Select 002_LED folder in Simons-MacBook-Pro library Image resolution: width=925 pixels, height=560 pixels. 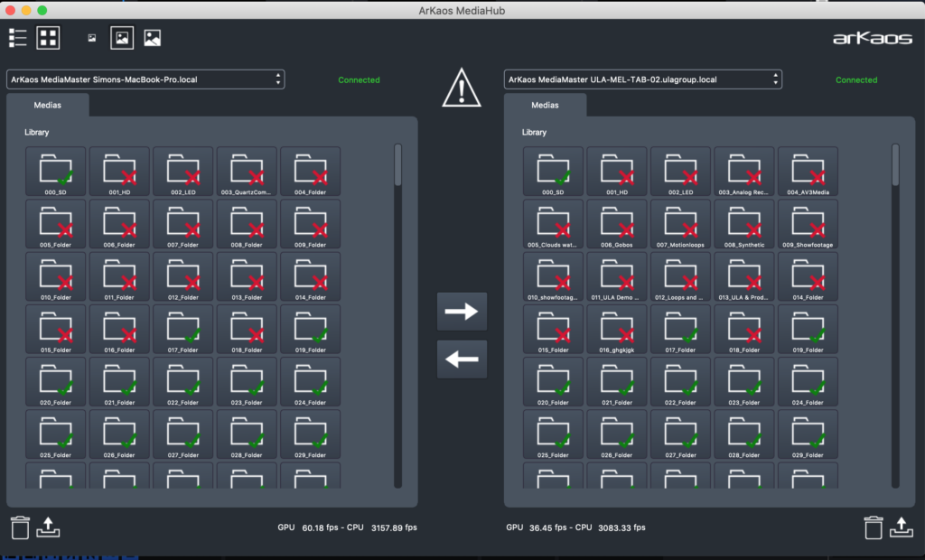pos(182,171)
